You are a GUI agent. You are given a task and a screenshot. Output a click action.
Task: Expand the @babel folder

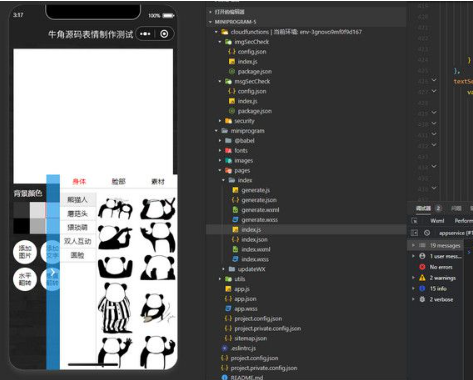click(220, 141)
